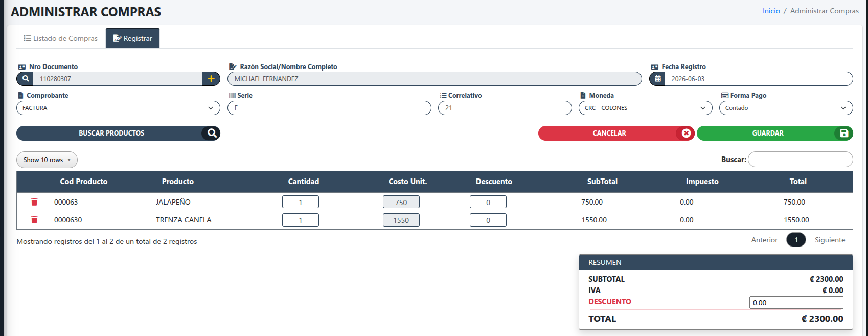Open the Forma Pago dropdown showing Contado
Image resolution: width=868 pixels, height=336 pixels.
pos(786,108)
